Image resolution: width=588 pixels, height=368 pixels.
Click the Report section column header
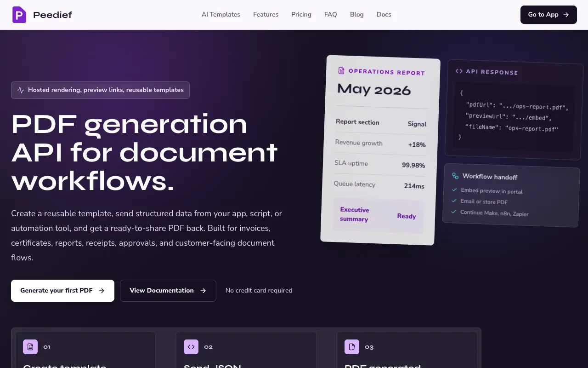pos(357,122)
